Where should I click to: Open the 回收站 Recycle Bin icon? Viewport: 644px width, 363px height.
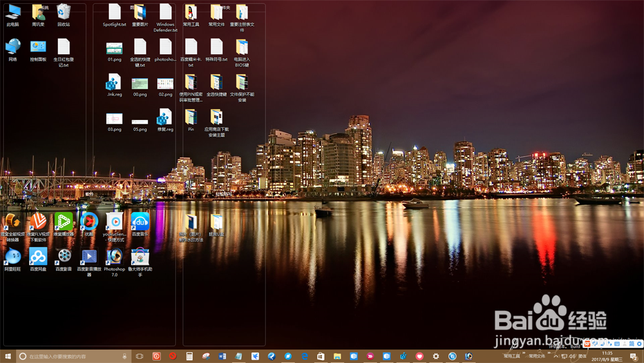click(x=64, y=15)
